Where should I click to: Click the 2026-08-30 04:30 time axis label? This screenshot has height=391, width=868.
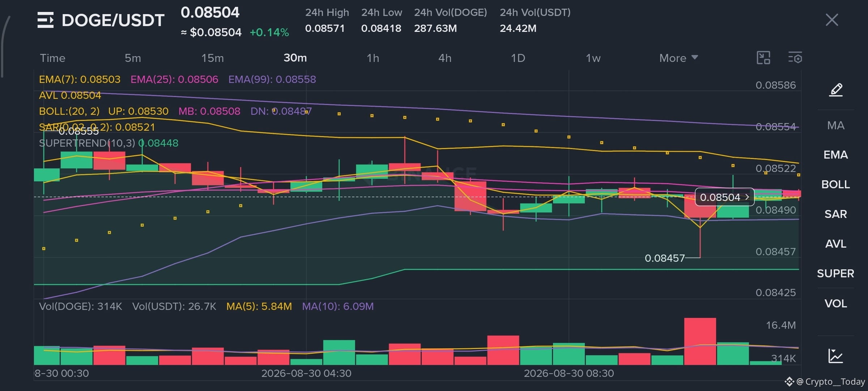[x=306, y=373]
